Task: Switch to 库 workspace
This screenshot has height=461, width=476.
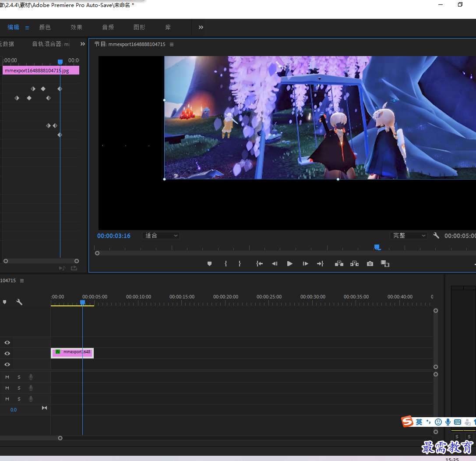Action: 168,27
